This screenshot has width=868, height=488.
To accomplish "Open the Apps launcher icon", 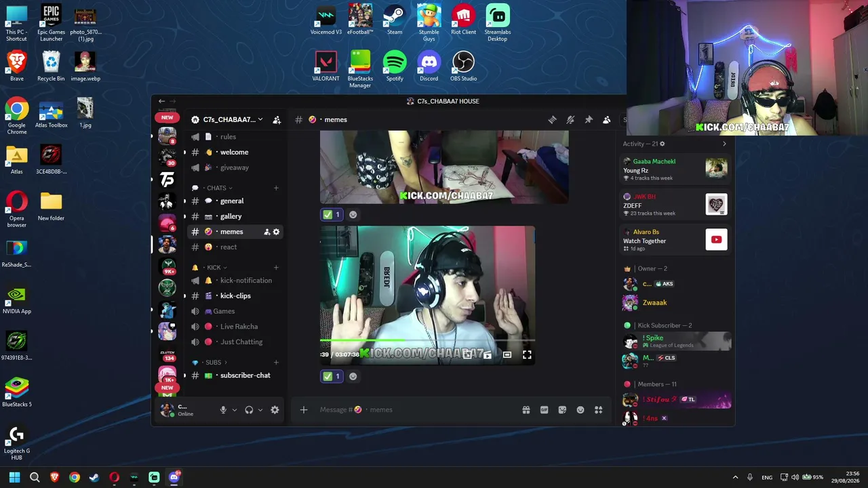I will [599, 410].
